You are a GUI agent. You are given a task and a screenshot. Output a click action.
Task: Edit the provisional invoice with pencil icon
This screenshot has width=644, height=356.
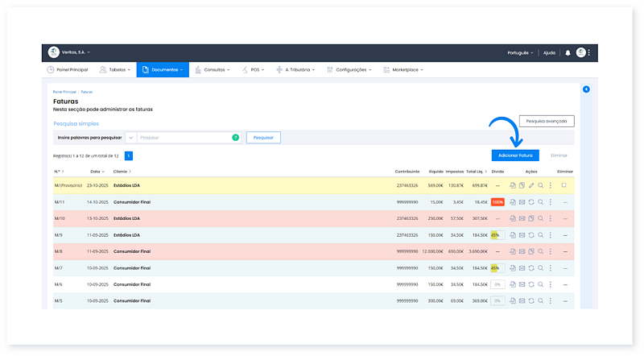click(530, 186)
